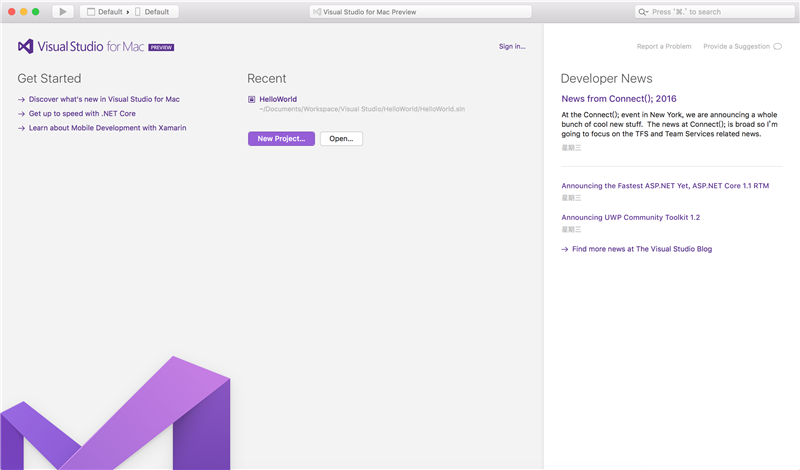Click the New Project button

point(281,139)
